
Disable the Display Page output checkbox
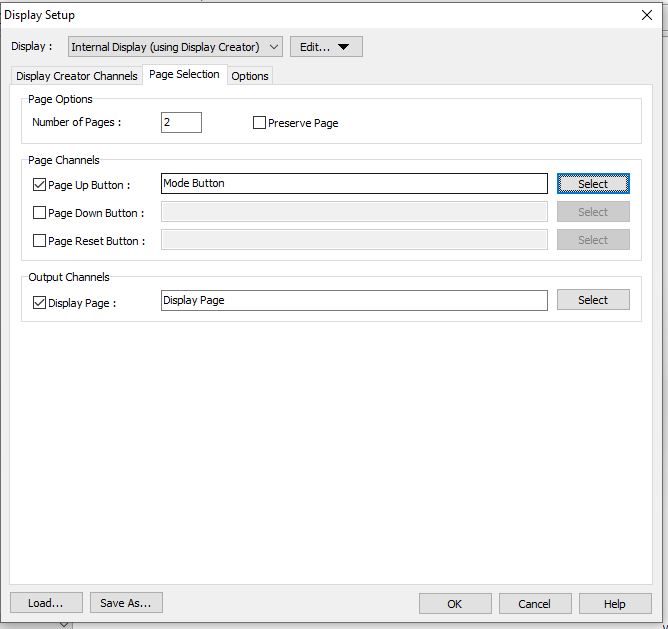40,303
